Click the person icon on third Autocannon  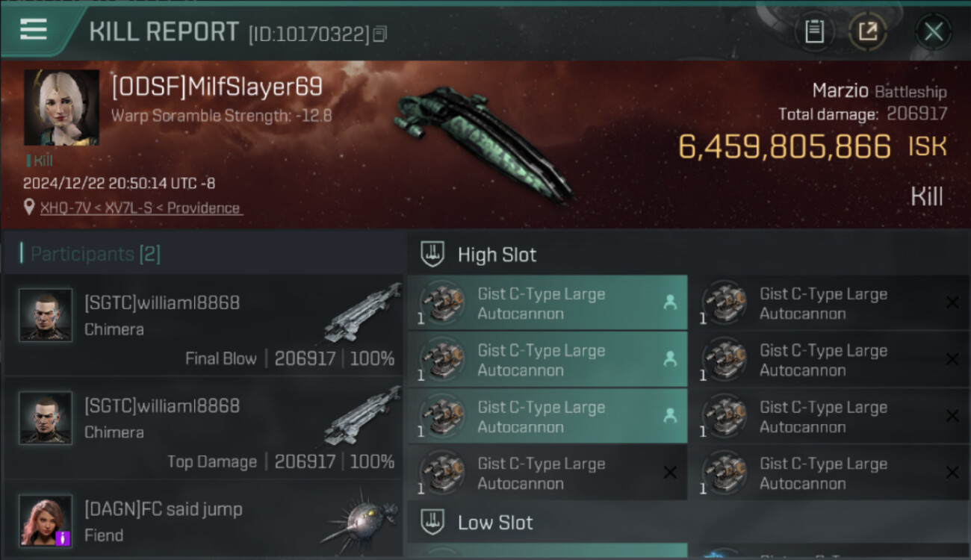pyautogui.click(x=669, y=417)
